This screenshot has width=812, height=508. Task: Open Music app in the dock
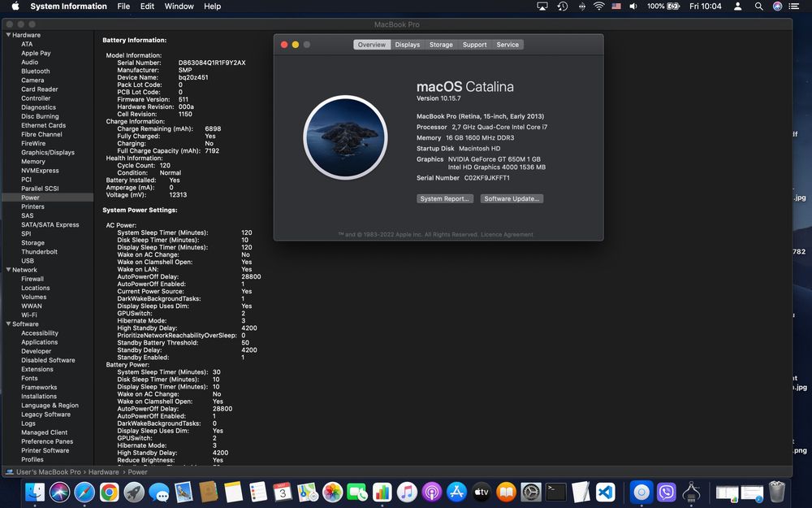point(407,492)
